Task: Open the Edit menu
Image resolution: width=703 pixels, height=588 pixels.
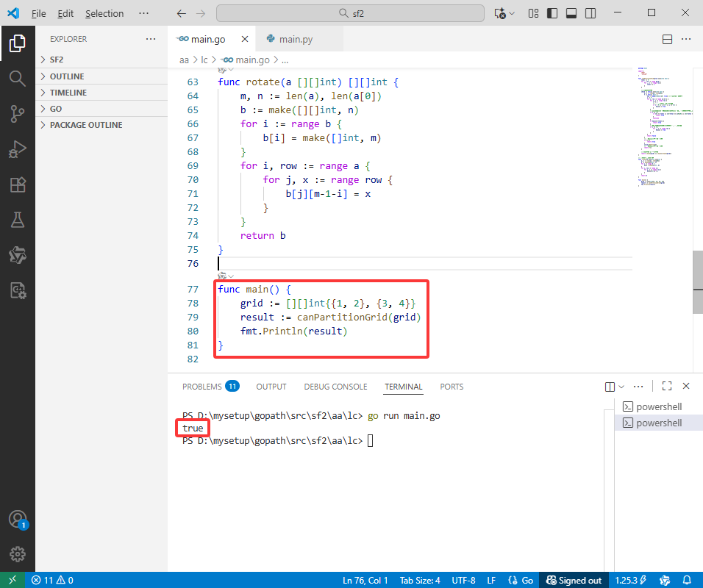Action: 65,13
